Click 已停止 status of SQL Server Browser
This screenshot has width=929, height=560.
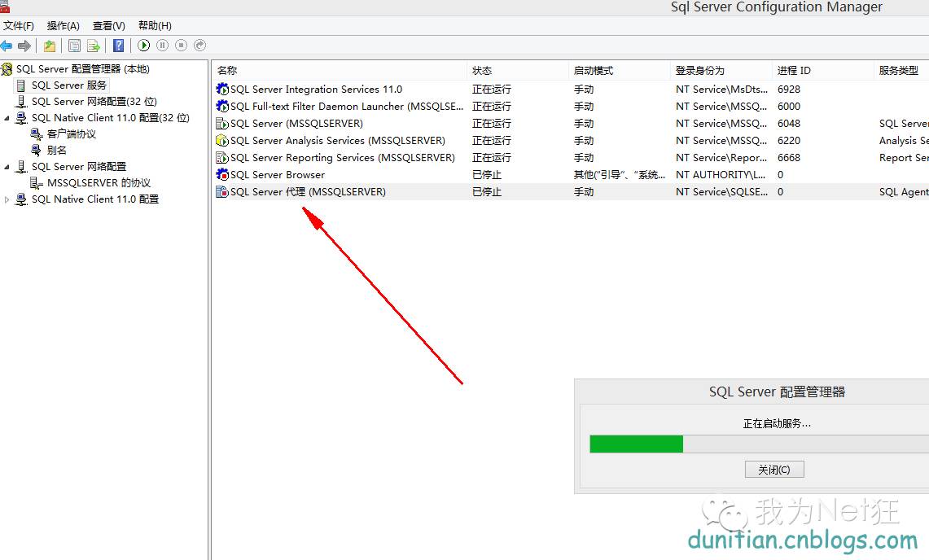[487, 175]
